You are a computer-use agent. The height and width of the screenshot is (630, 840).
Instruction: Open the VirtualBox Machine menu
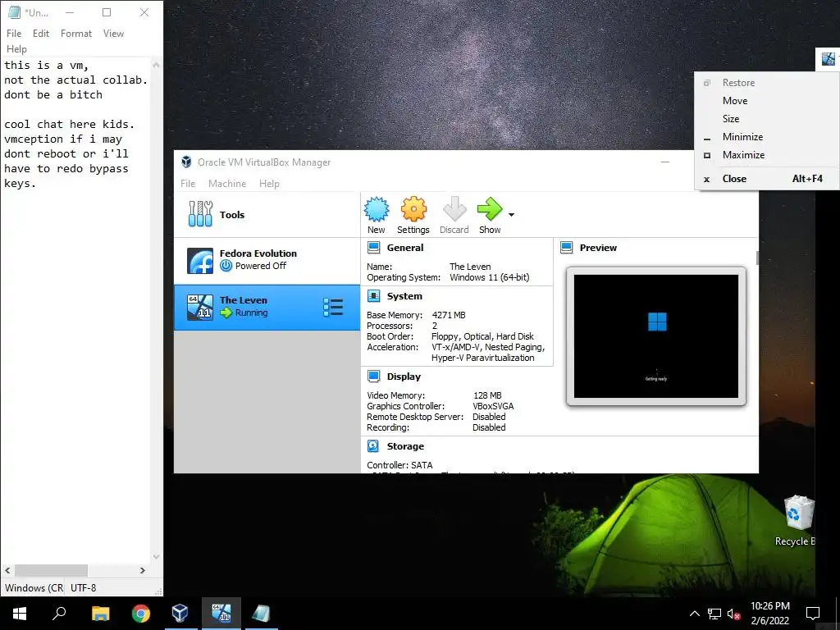point(227,183)
